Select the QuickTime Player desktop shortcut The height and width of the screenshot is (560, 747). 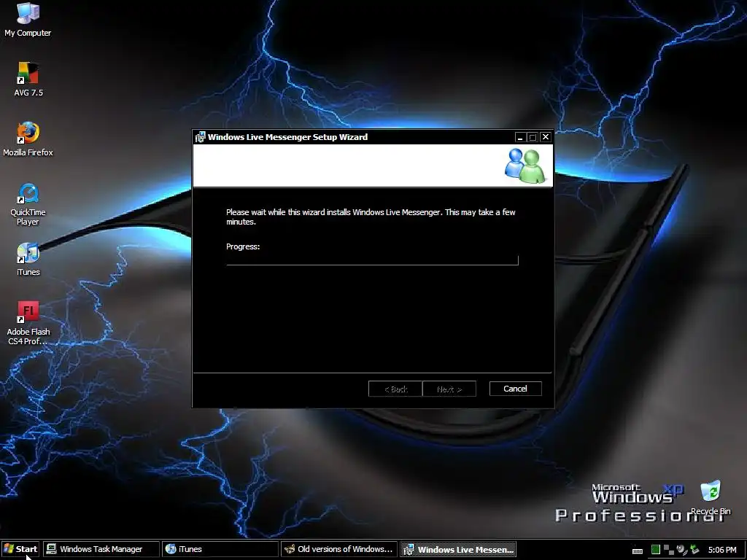pyautogui.click(x=28, y=204)
